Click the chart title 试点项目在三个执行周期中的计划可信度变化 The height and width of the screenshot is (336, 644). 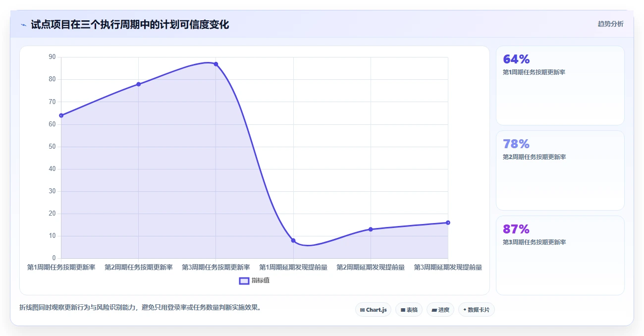pyautogui.click(x=130, y=24)
